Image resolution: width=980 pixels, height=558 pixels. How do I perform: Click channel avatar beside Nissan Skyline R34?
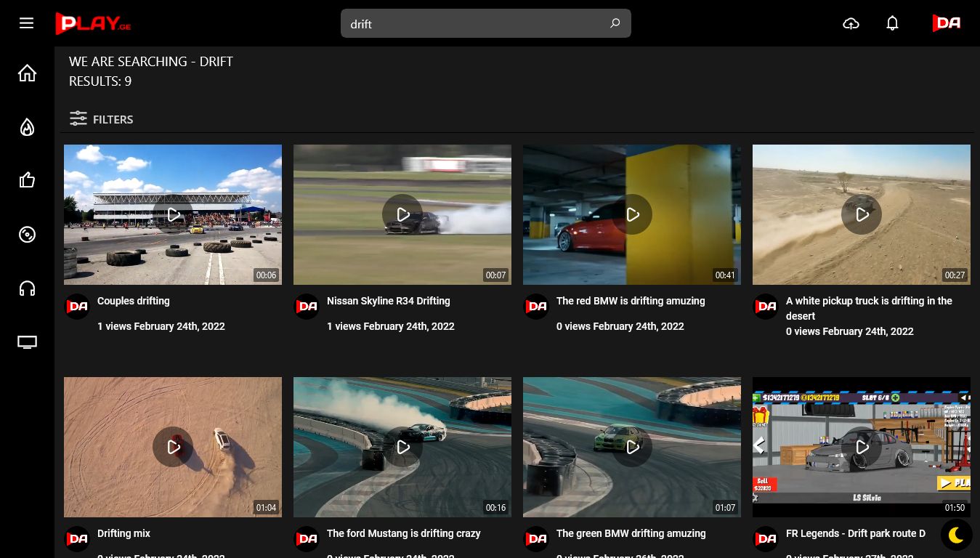tap(307, 307)
